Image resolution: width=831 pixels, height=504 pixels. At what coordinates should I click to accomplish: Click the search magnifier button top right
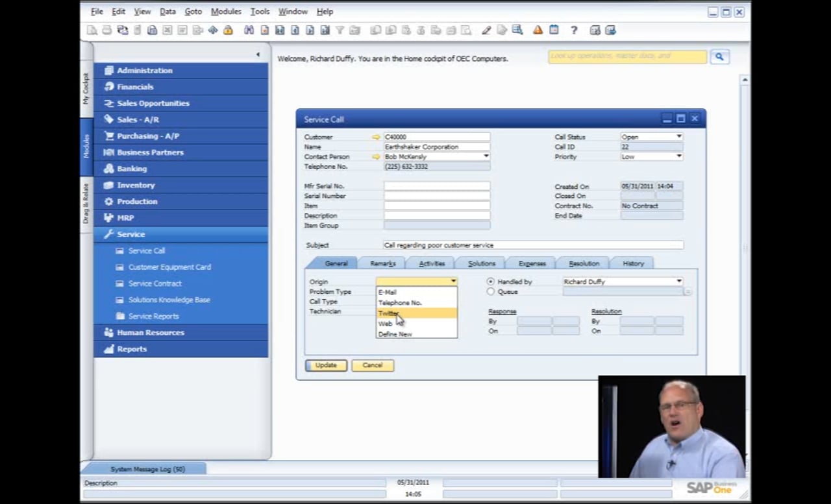coord(719,57)
